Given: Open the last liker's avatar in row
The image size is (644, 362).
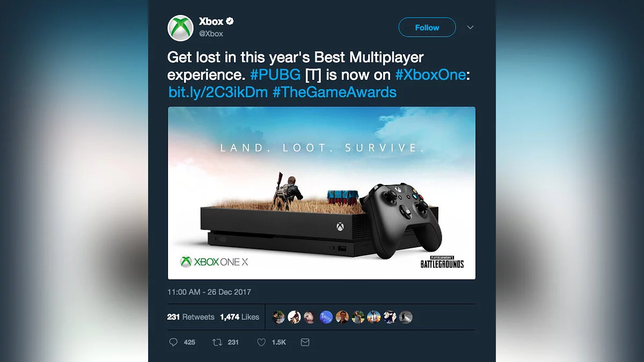Looking at the screenshot, I should click(406, 317).
